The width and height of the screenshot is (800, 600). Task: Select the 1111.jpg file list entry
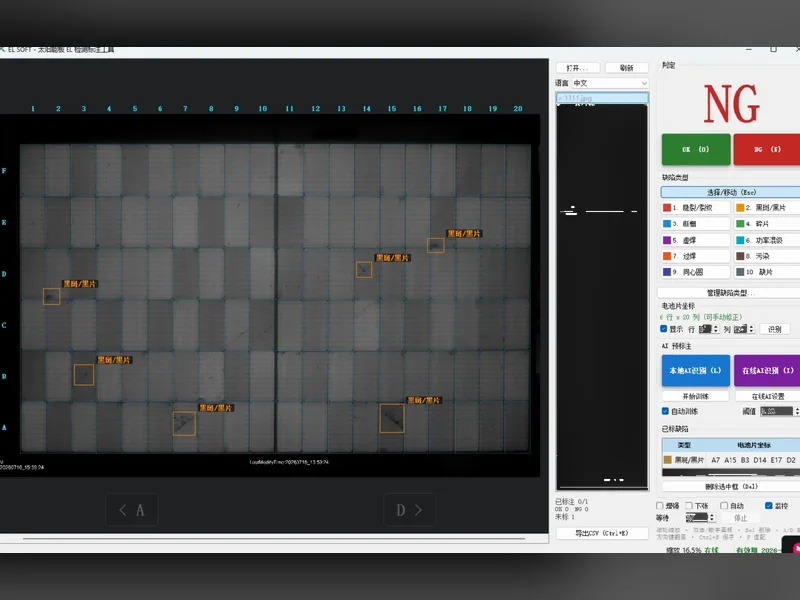tap(602, 97)
